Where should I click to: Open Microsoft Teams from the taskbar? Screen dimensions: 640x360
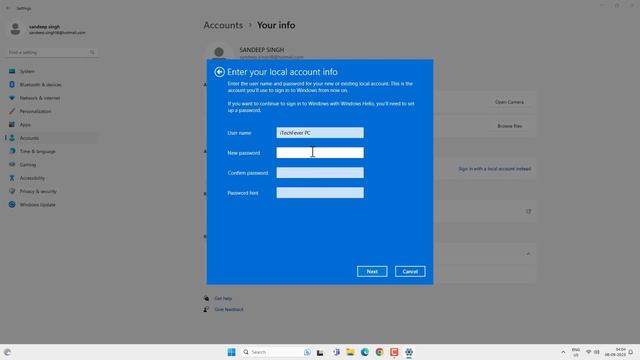click(x=336, y=352)
